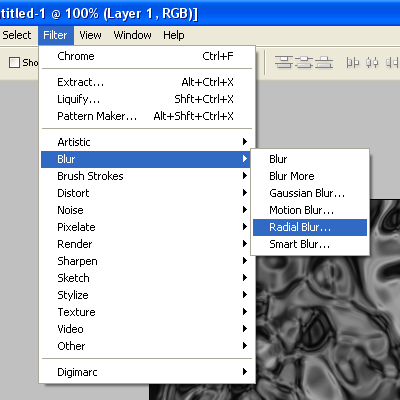Click the Distribute bottom edges icon

(324, 62)
